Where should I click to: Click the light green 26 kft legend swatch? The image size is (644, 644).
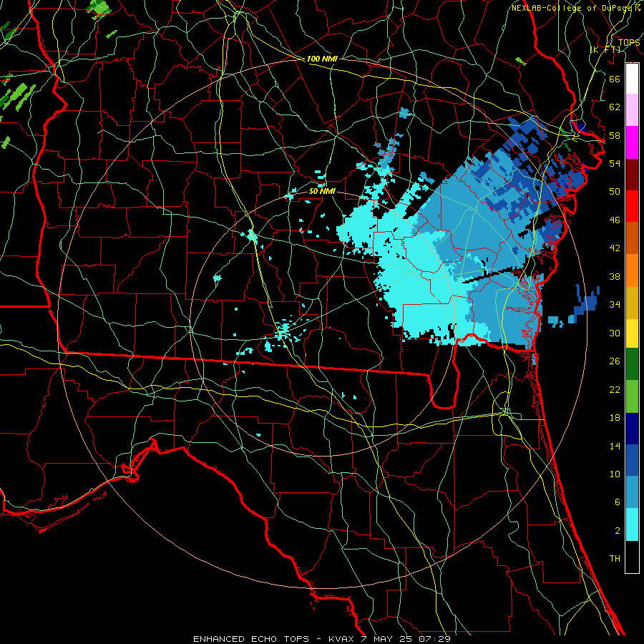(x=632, y=396)
